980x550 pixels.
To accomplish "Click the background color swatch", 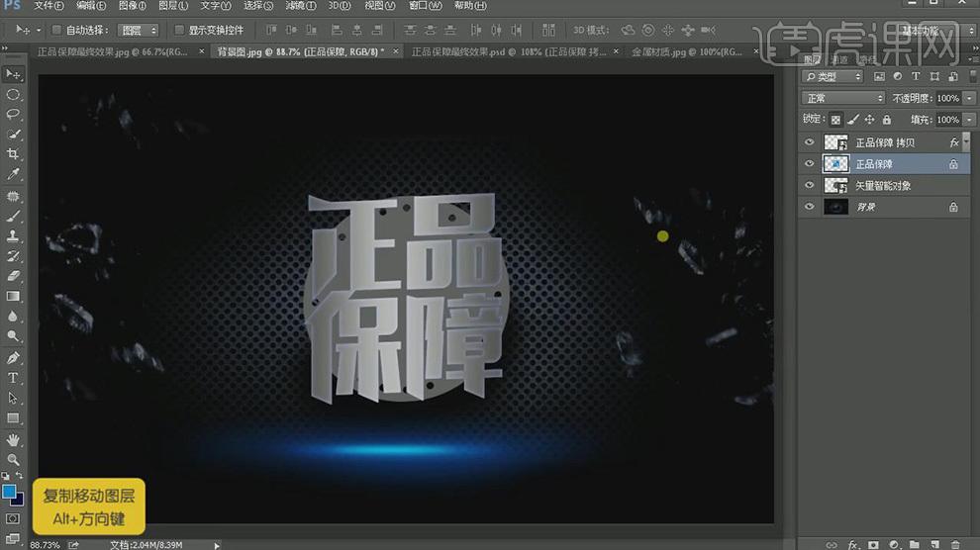I will (x=18, y=501).
